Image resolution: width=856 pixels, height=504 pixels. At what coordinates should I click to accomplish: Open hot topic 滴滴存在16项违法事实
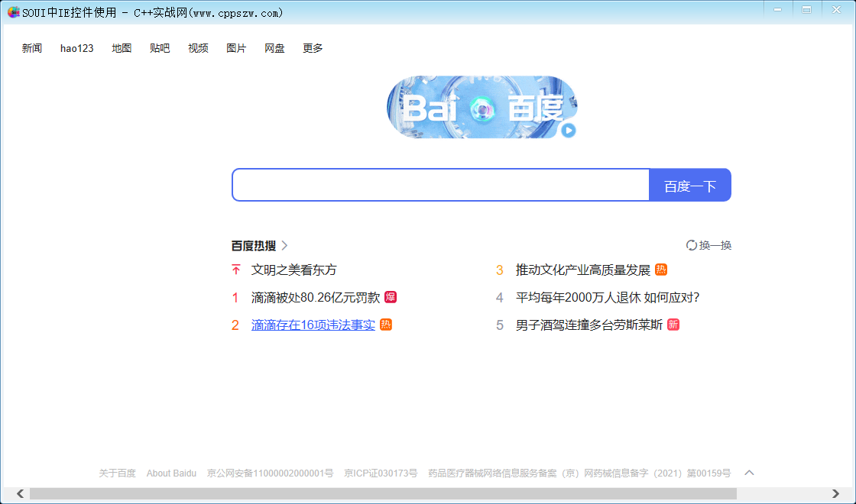point(313,325)
